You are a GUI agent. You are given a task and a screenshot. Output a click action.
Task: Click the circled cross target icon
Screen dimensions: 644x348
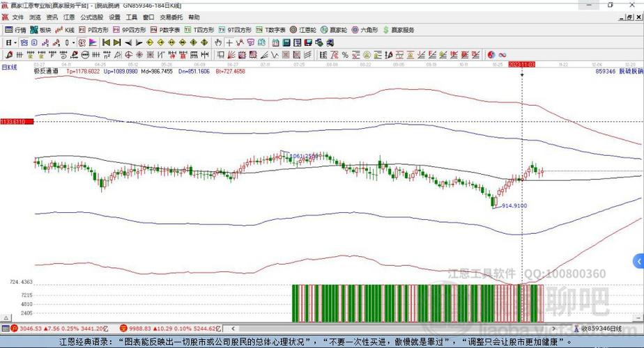coord(128,54)
